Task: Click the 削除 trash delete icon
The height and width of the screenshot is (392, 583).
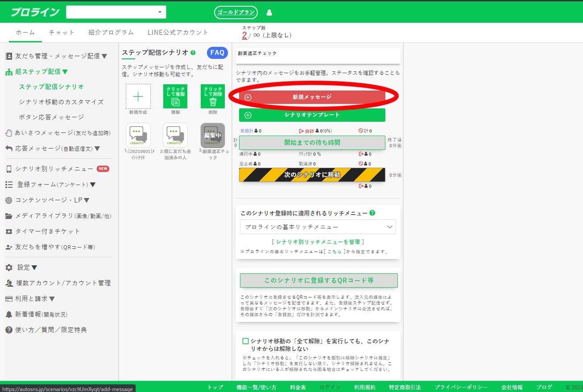Action: pyautogui.click(x=213, y=96)
